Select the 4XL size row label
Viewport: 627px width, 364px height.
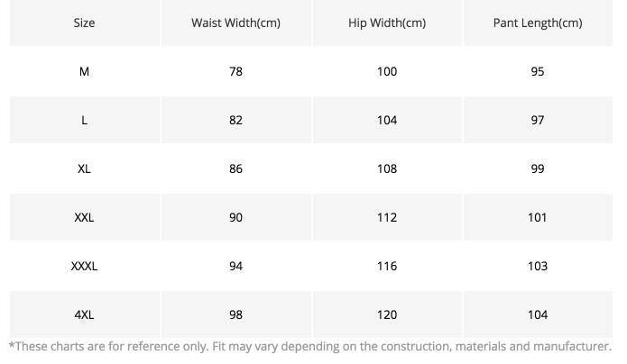point(84,314)
